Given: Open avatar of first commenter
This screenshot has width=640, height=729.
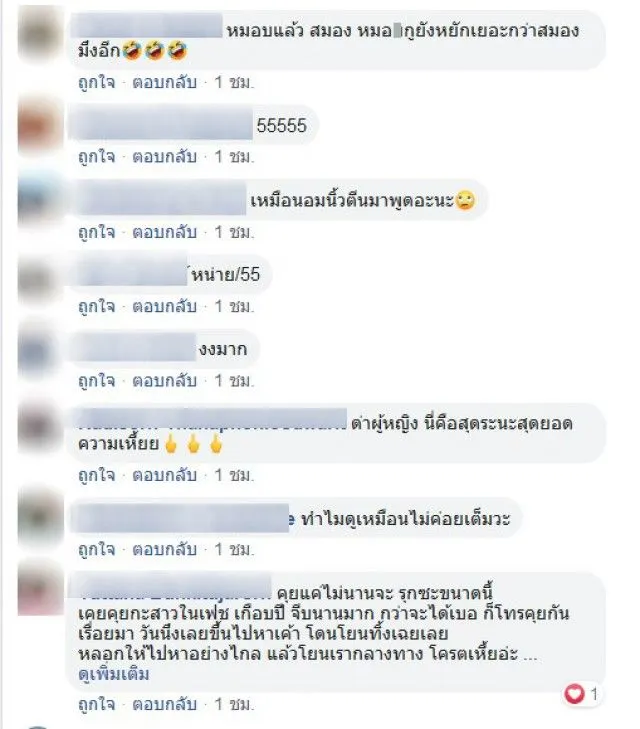Looking at the screenshot, I should 41,34.
